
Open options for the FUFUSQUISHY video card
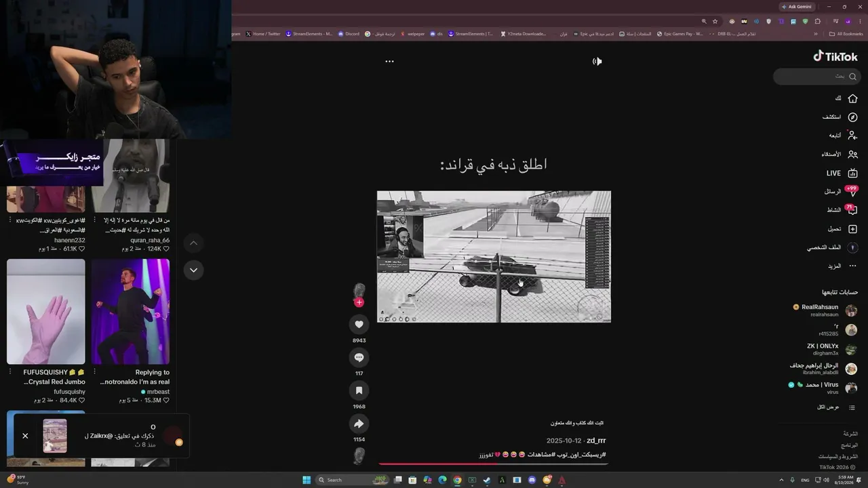click(x=10, y=372)
